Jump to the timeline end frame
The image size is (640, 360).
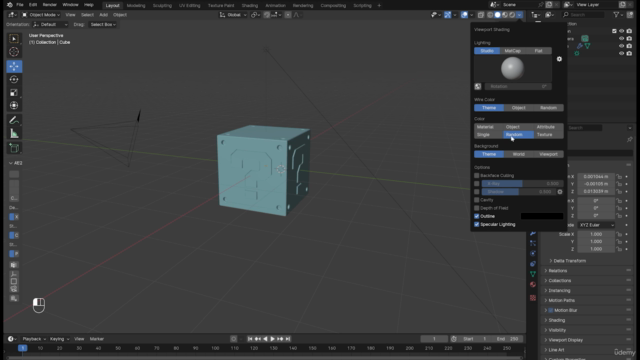coord(288,339)
